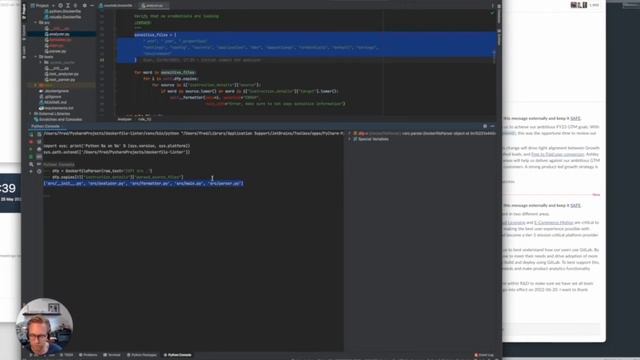
Task: Click the editor scrollbar marker stripe
Action: click(x=494, y=57)
